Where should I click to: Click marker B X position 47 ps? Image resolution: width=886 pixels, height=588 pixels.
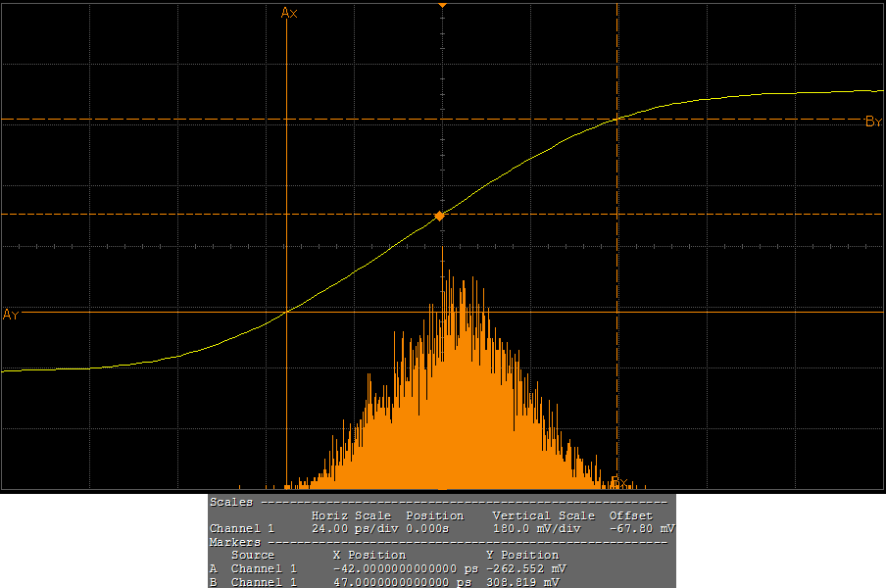point(406,582)
